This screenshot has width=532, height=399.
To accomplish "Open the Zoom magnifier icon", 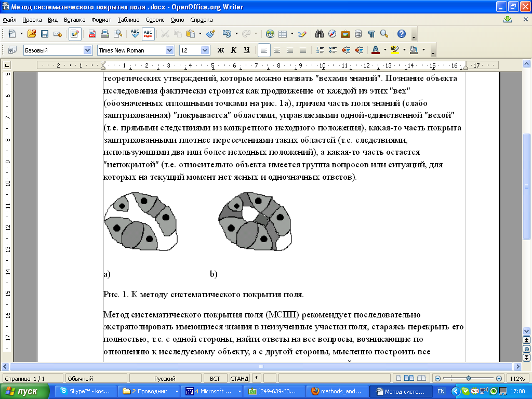I will (x=384, y=34).
